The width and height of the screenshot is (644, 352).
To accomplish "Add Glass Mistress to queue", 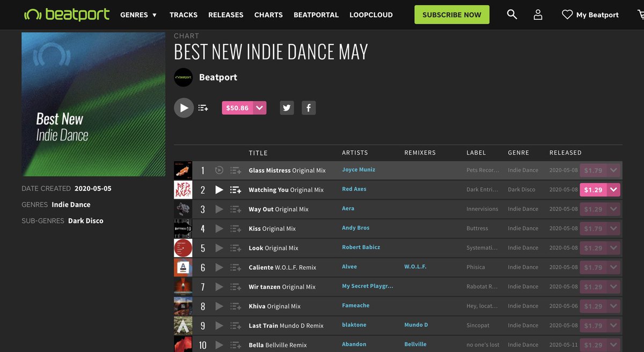I will [x=236, y=170].
